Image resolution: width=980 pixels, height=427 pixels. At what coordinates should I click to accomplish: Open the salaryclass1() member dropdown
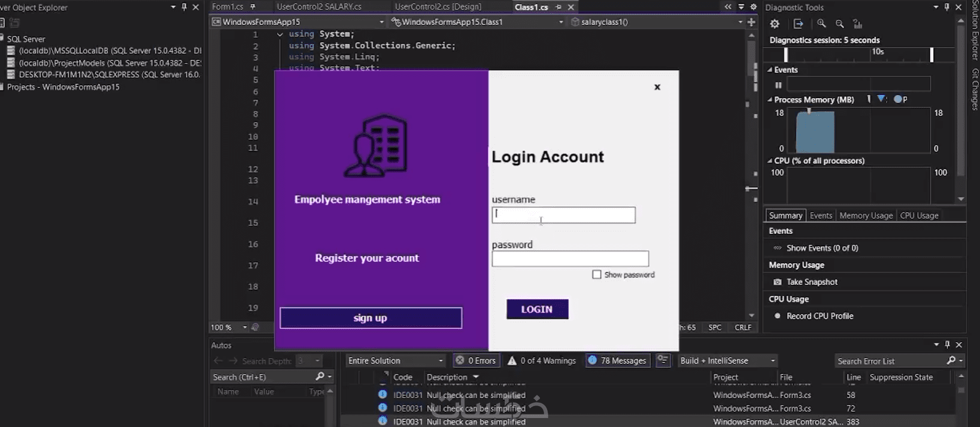point(740,22)
